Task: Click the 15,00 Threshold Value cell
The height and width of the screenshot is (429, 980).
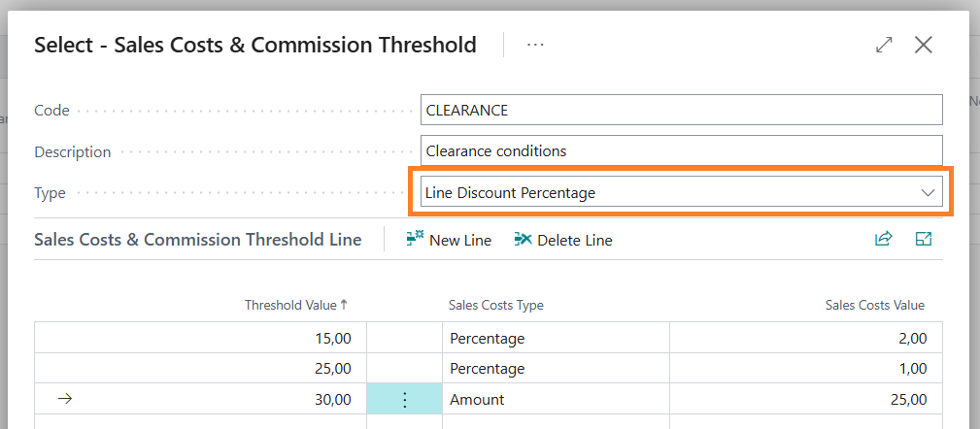Action: tap(200, 339)
